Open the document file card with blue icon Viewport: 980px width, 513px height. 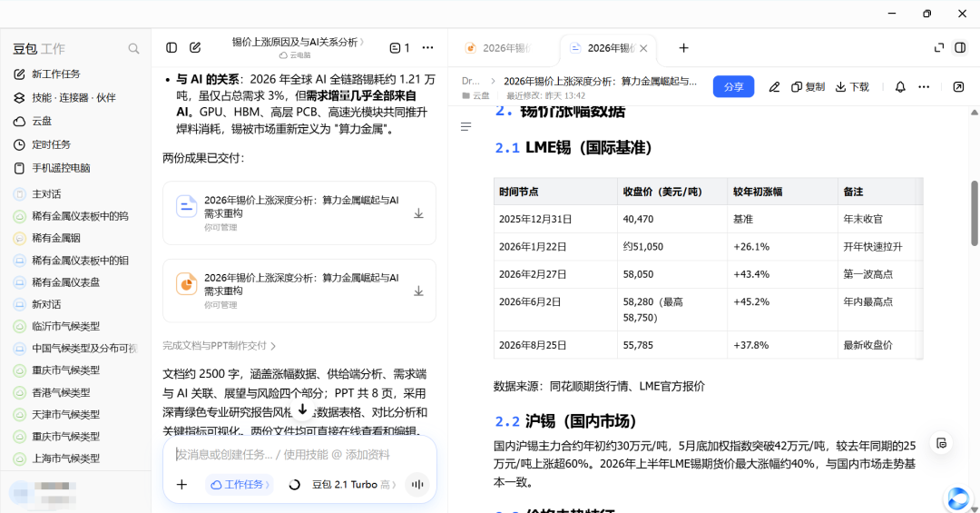(x=299, y=212)
